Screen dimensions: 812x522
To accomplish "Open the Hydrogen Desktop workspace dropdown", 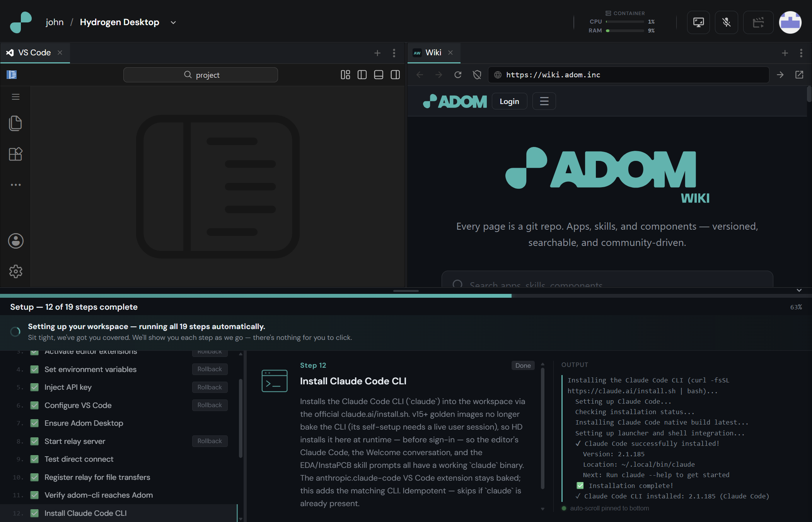I will 173,22.
